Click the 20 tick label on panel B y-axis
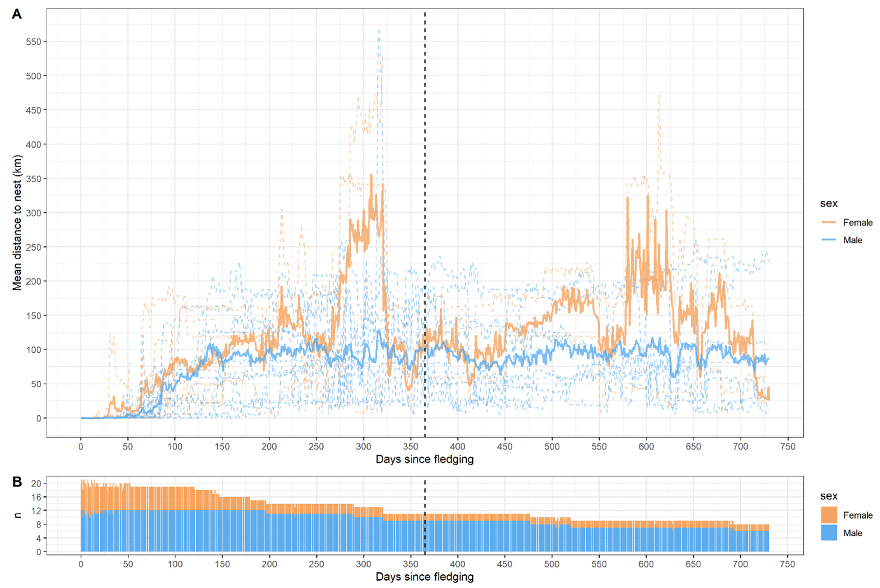880x588 pixels. [36, 483]
